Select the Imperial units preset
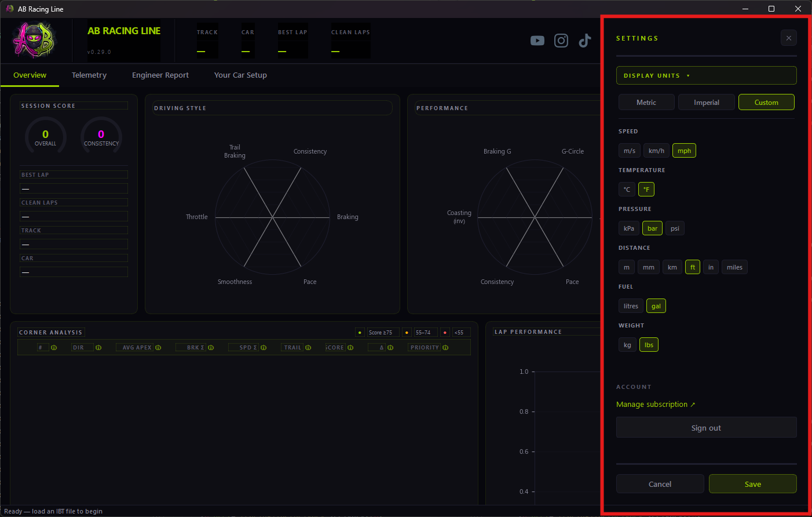The image size is (812, 517). click(707, 102)
